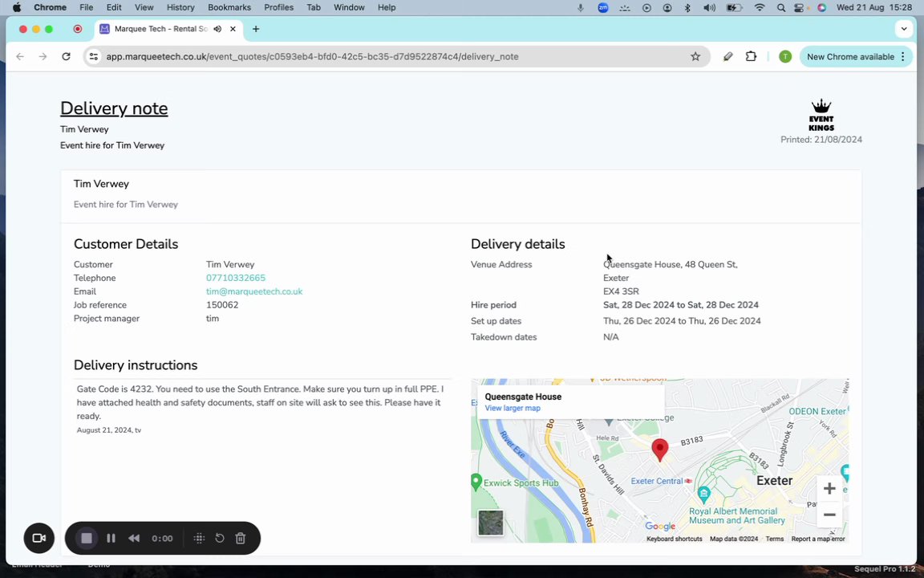Image resolution: width=924 pixels, height=578 pixels.
Task: Click the browser back arrow
Action: (20, 57)
